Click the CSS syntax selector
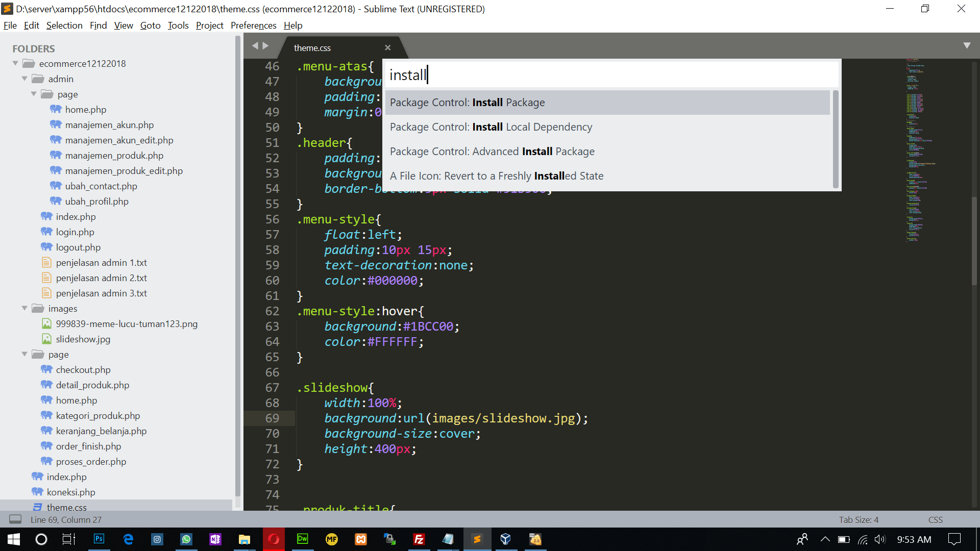Viewport: 980px width, 551px height. (935, 519)
